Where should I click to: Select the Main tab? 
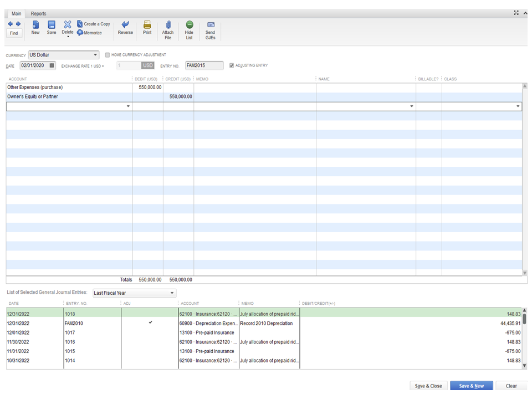(17, 13)
